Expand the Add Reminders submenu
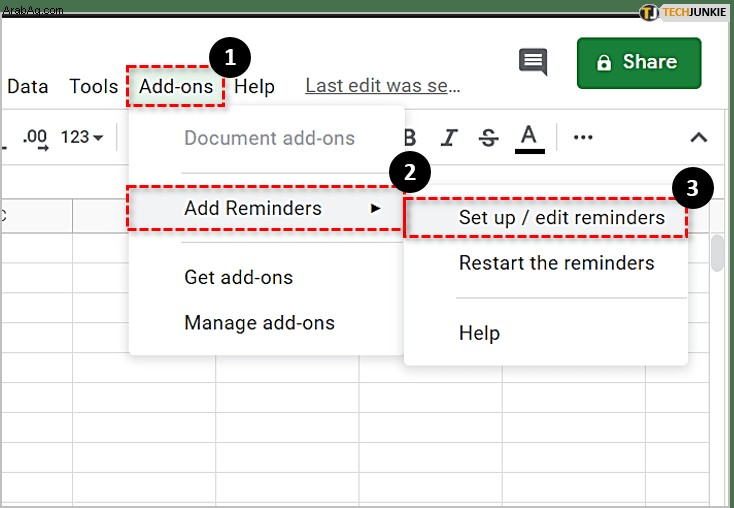 (266, 208)
